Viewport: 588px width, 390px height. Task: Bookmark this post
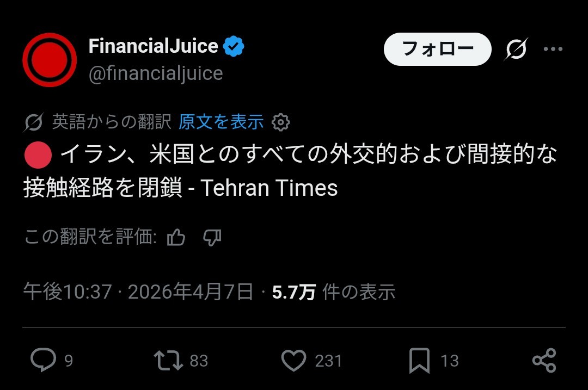tap(419, 360)
